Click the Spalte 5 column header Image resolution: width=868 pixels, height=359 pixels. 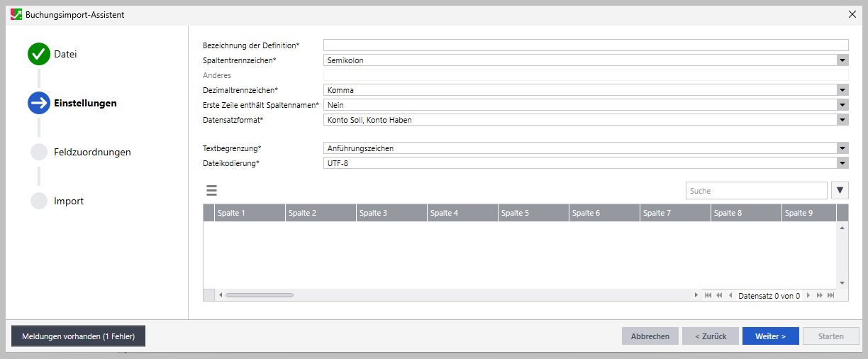533,213
